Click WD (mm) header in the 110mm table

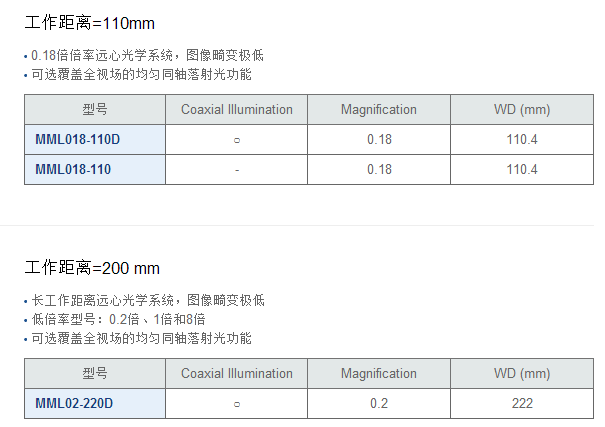point(522,110)
